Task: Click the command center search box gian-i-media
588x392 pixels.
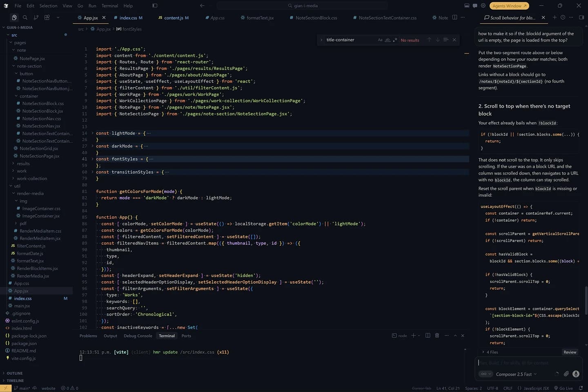Action: coord(303,6)
